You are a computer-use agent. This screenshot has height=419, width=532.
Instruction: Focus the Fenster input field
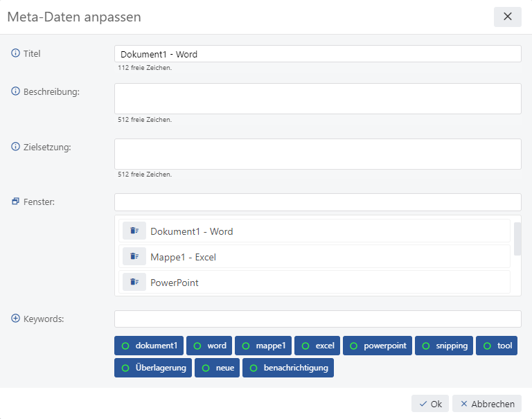click(x=318, y=202)
